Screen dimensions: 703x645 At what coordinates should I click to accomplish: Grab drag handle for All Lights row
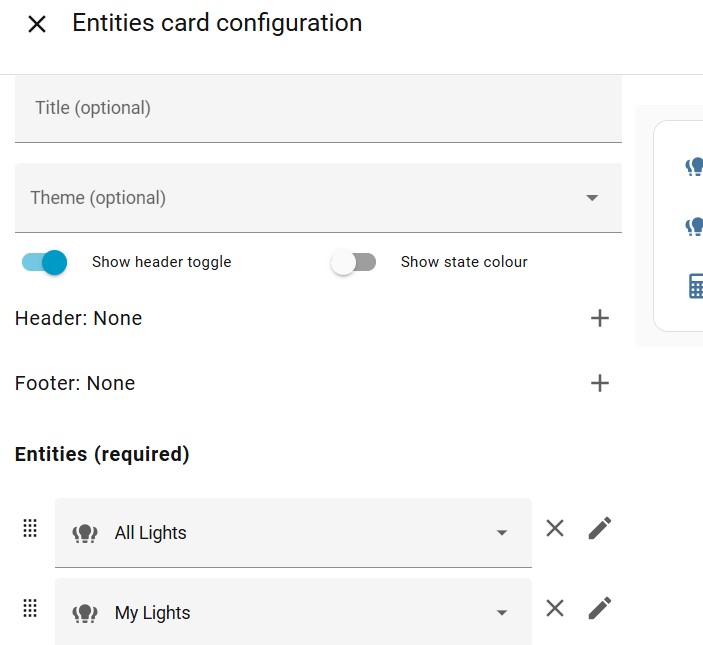pyautogui.click(x=30, y=527)
